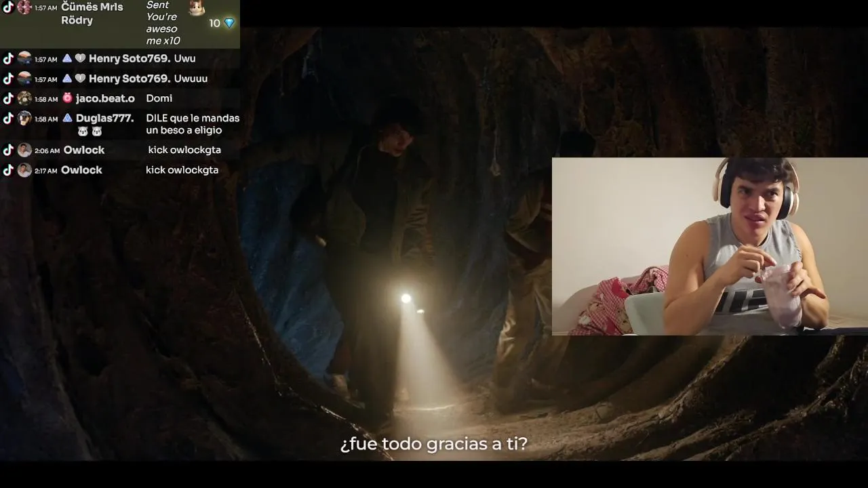The width and height of the screenshot is (868, 488).
Task: Click the 'Domi' chat message
Action: coord(159,98)
